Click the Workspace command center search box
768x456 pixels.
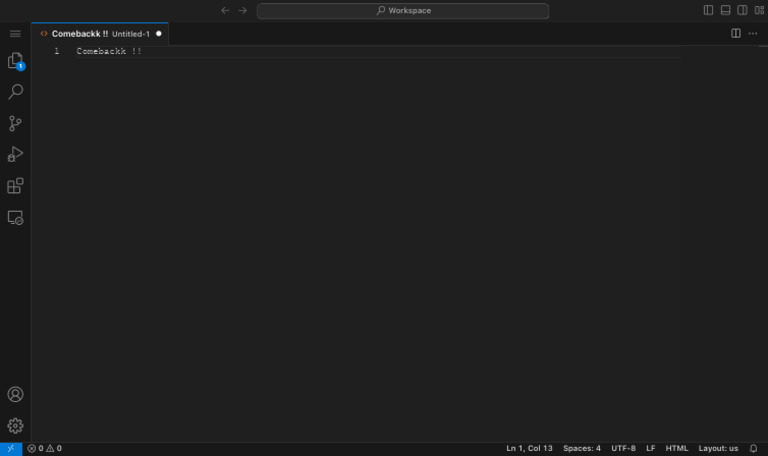pos(403,11)
